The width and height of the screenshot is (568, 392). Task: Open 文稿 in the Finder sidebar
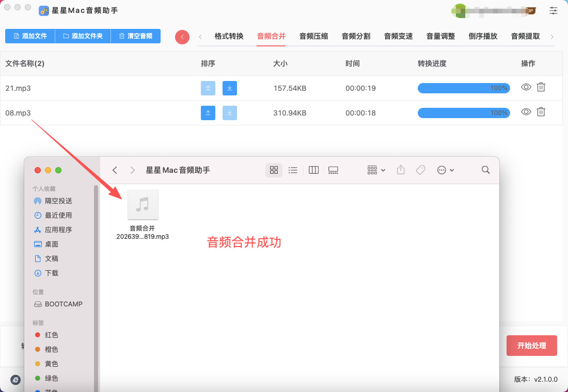pos(46,259)
